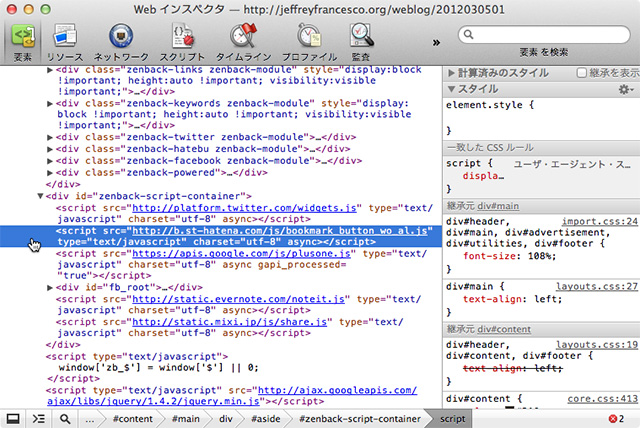Select the script breadcrumb
Image resolution: width=640 pixels, height=428 pixels.
tap(452, 419)
